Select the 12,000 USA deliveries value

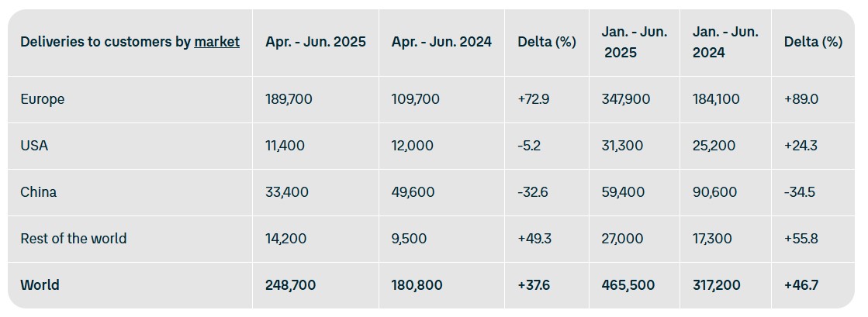[x=413, y=146]
